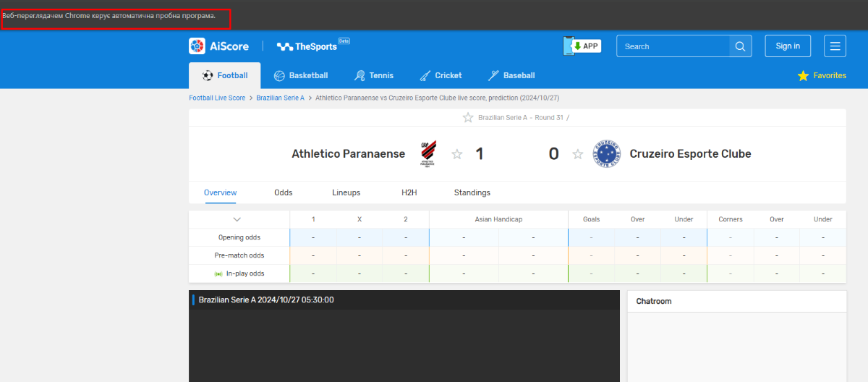Click the X draw column header
The width and height of the screenshot is (868, 382).
[359, 219]
